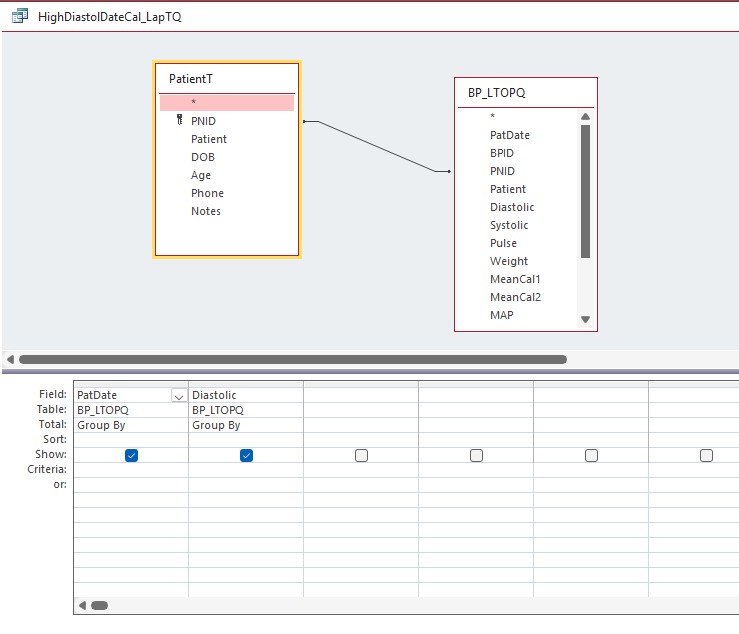Click the column selector above PatDate
739x634 pixels.
click(131, 384)
